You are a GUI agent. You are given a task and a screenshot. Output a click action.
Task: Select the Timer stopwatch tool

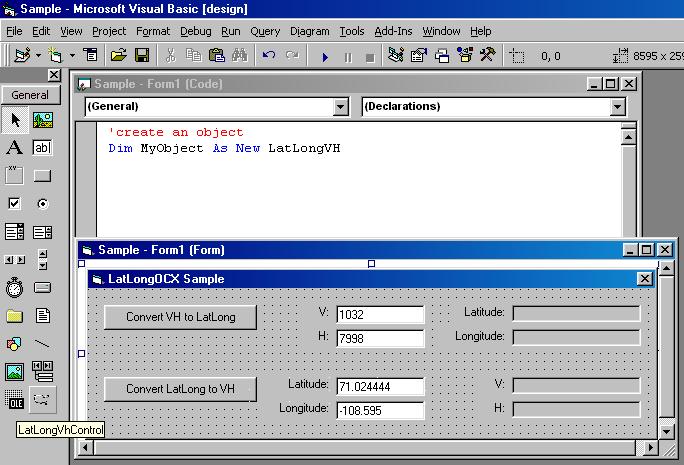point(15,287)
